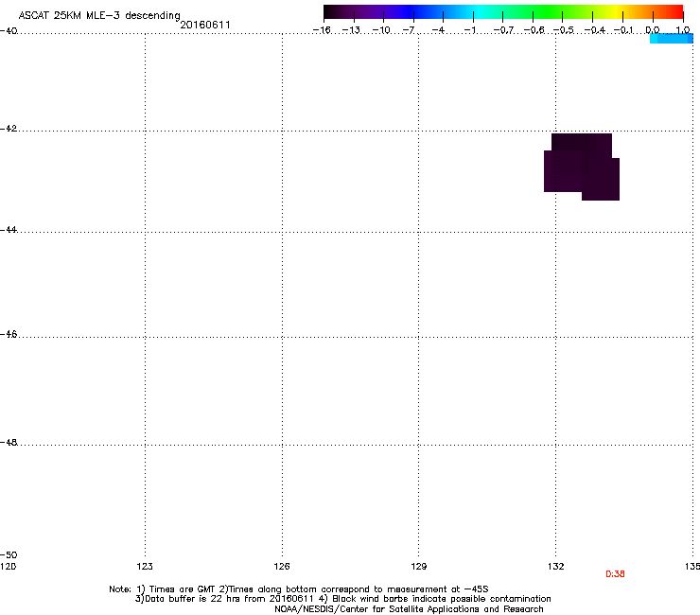Click the -16 color scale label
This screenshot has height=615, width=700.
[x=322, y=30]
